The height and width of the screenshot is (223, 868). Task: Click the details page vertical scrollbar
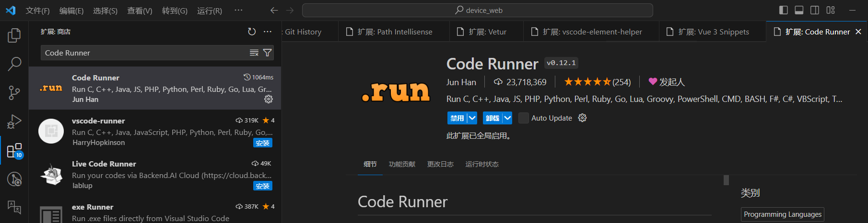(726, 180)
